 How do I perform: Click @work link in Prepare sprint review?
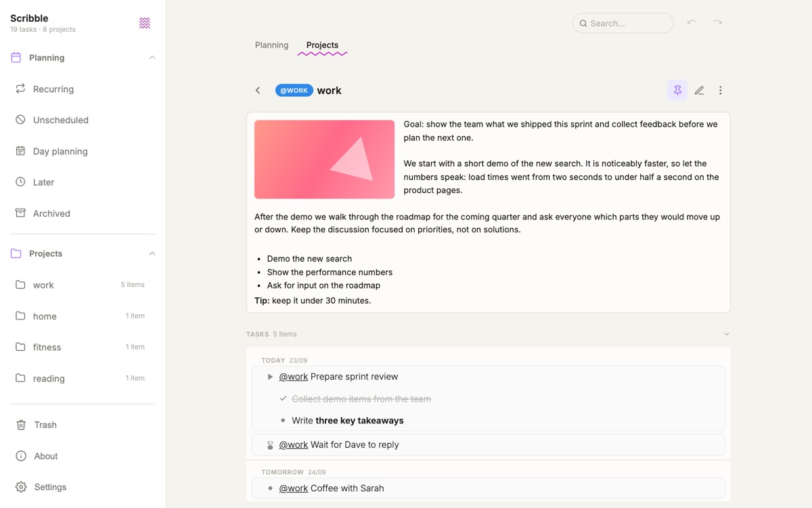pyautogui.click(x=294, y=377)
